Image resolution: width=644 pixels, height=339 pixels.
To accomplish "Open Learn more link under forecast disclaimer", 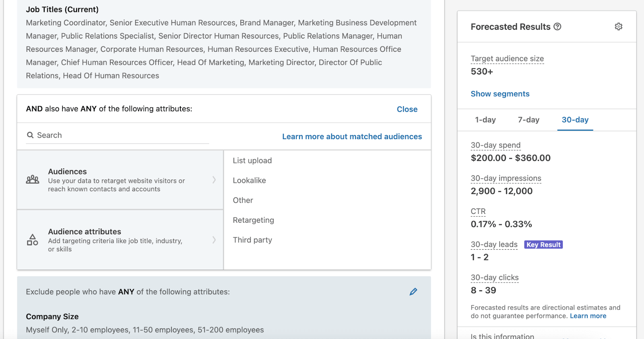I will [588, 316].
